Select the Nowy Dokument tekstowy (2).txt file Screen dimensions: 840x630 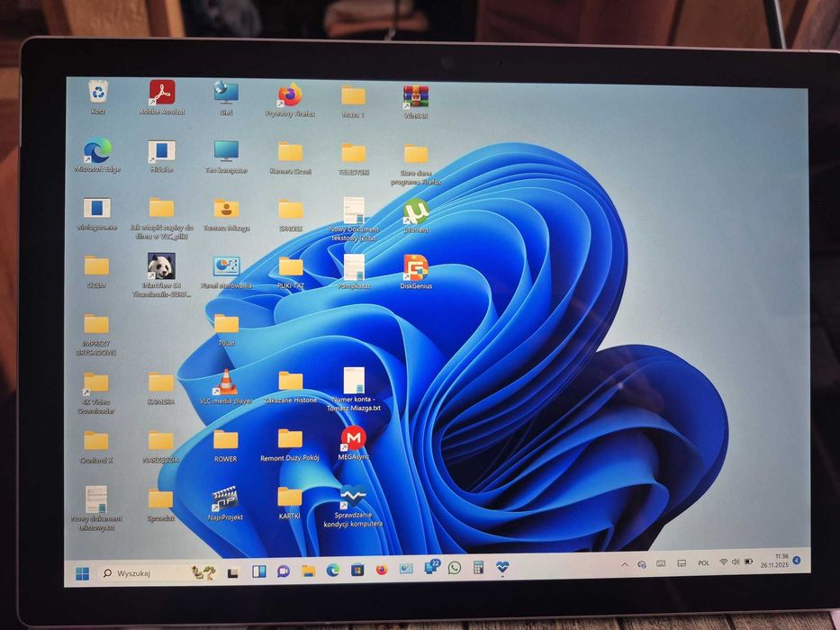click(354, 219)
